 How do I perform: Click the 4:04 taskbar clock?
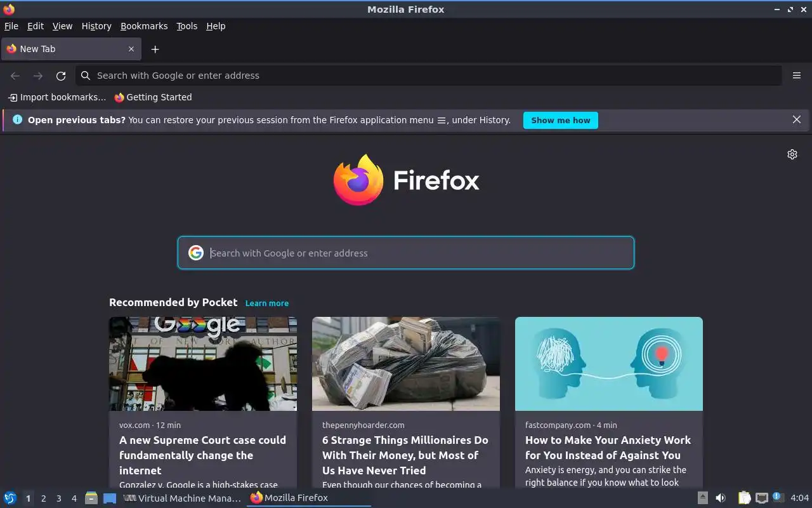click(800, 498)
